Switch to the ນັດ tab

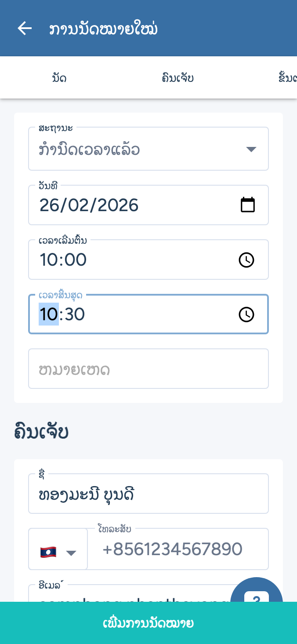click(x=59, y=78)
